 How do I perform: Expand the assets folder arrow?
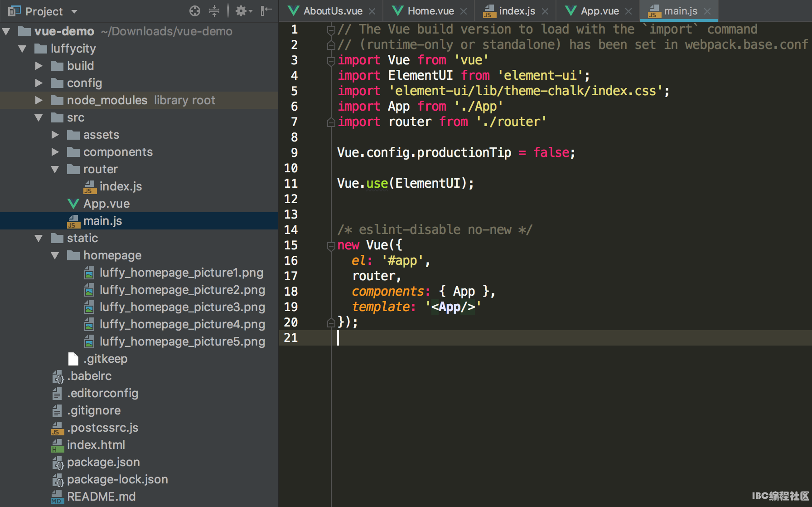click(55, 135)
